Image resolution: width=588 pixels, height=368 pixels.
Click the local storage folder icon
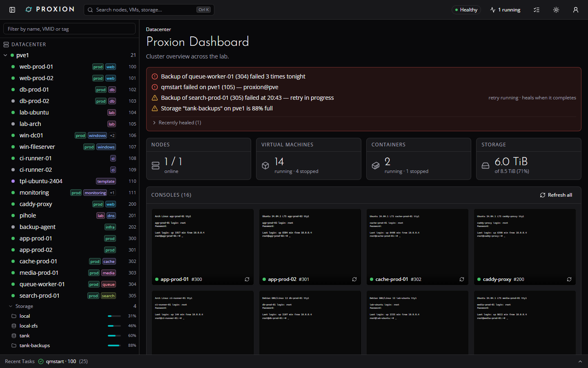click(x=14, y=316)
